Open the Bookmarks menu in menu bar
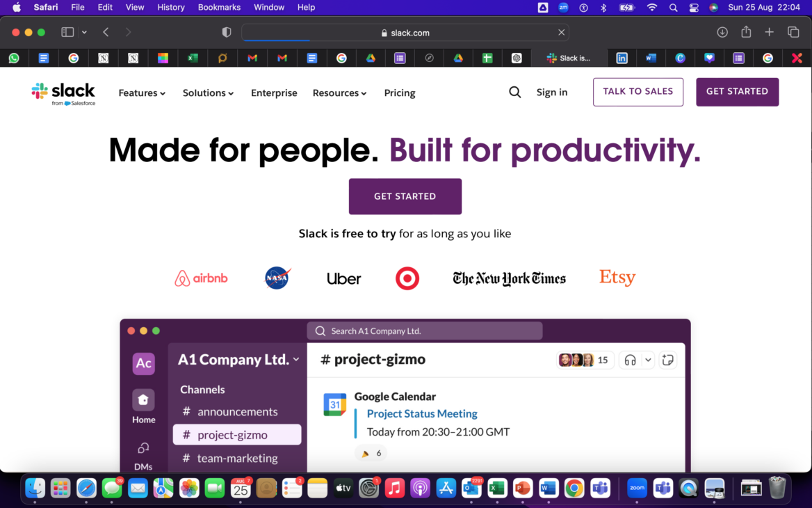The height and width of the screenshot is (508, 812). point(219,8)
